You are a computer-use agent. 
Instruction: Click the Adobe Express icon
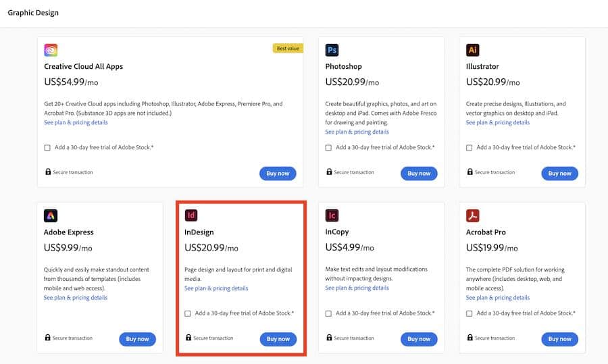coord(51,216)
